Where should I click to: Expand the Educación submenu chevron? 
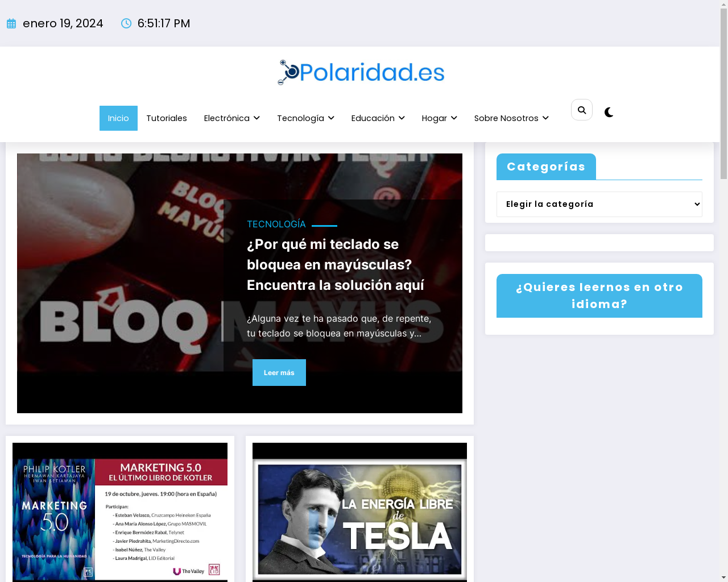pyautogui.click(x=402, y=118)
